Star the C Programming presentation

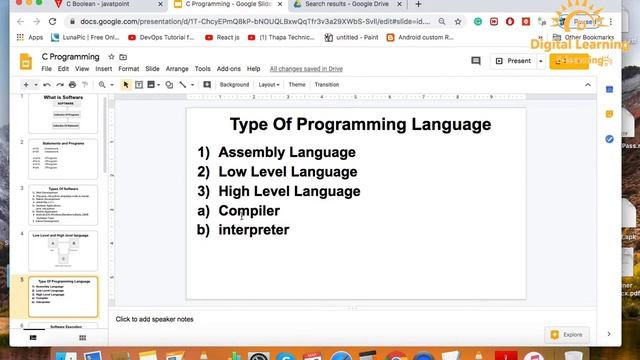coord(111,57)
